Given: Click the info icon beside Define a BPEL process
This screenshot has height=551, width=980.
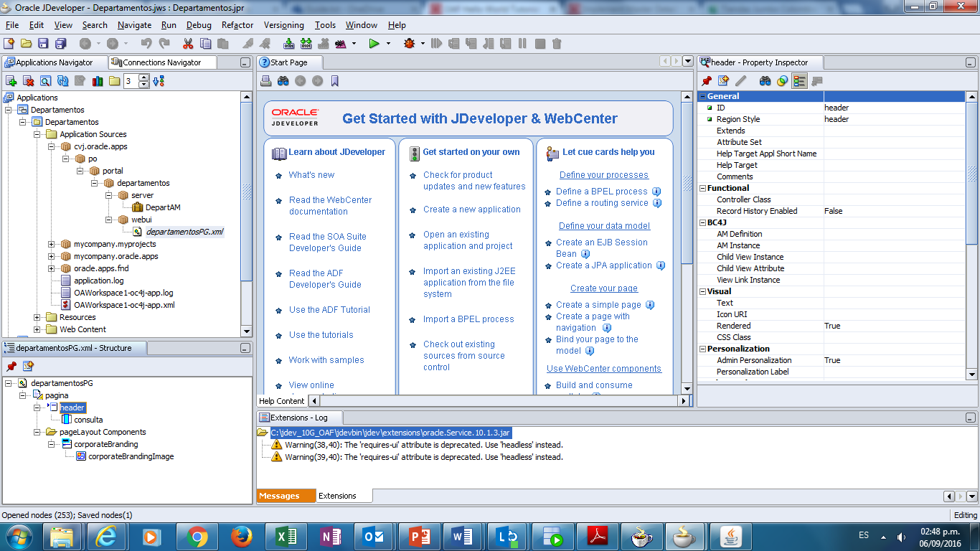Looking at the screenshot, I should click(x=656, y=192).
